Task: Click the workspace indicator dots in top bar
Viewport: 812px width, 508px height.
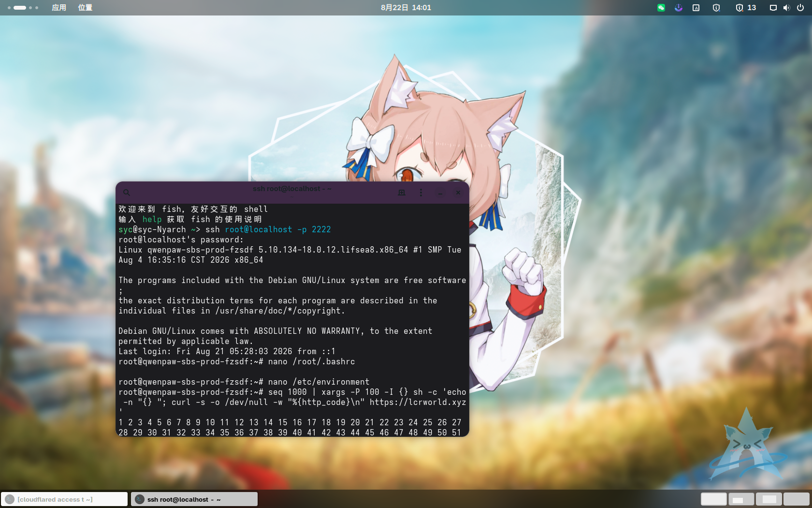Action: (x=23, y=8)
